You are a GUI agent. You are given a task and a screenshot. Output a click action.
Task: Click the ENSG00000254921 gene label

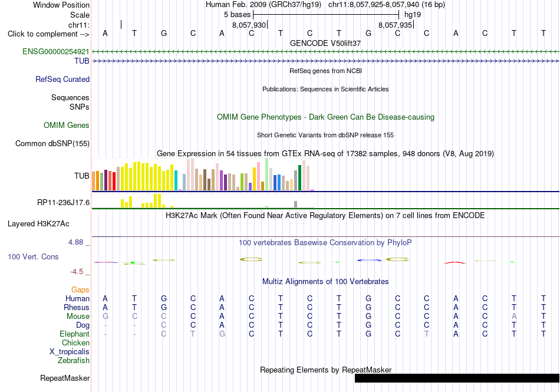(56, 52)
